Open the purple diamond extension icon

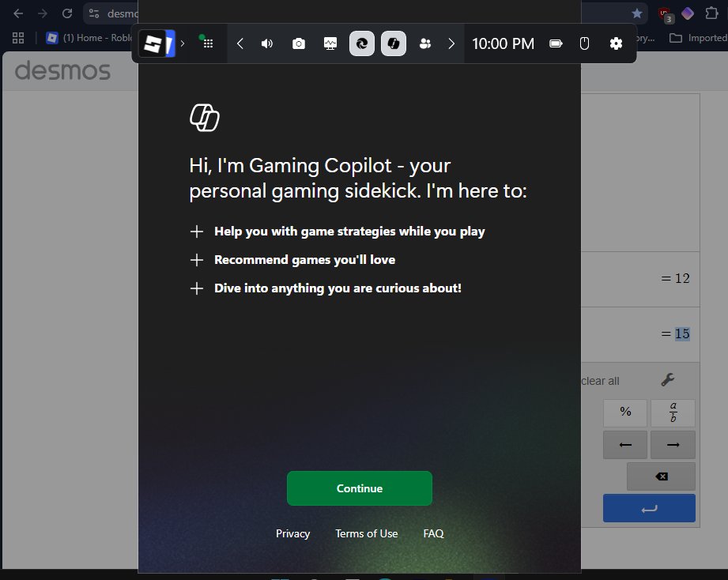(x=688, y=13)
